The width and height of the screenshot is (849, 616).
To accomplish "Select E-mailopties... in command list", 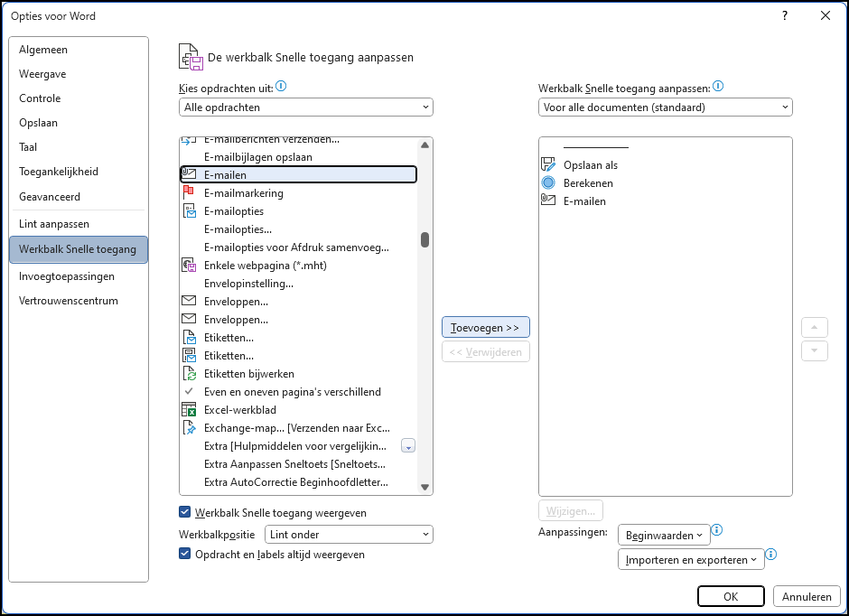I will pos(298,229).
